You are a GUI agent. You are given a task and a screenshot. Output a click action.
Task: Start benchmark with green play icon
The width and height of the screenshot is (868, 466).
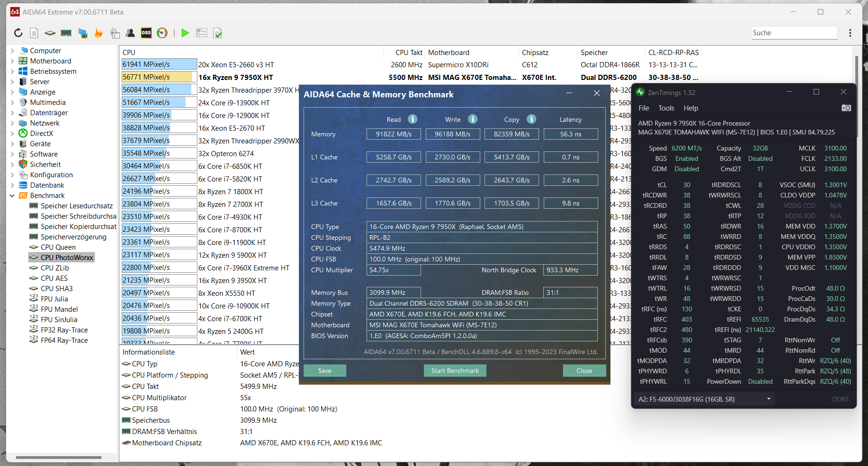coord(185,33)
